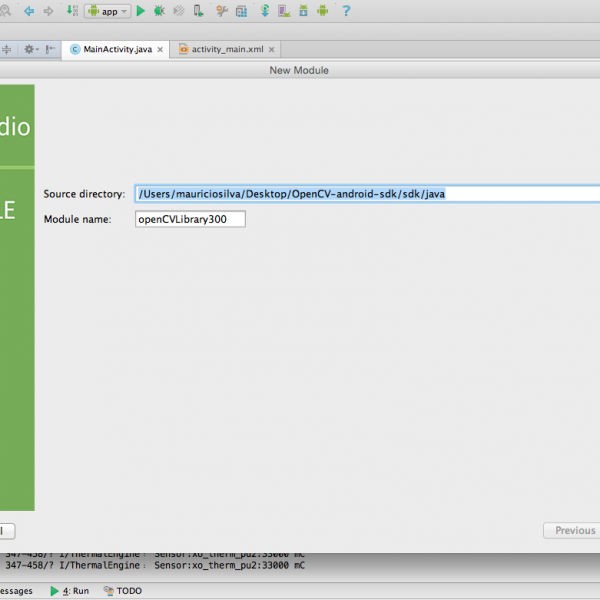Click the Previous button

572,530
